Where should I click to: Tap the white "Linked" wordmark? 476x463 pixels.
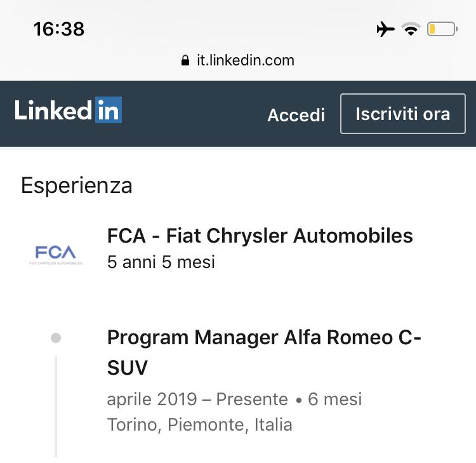point(53,111)
